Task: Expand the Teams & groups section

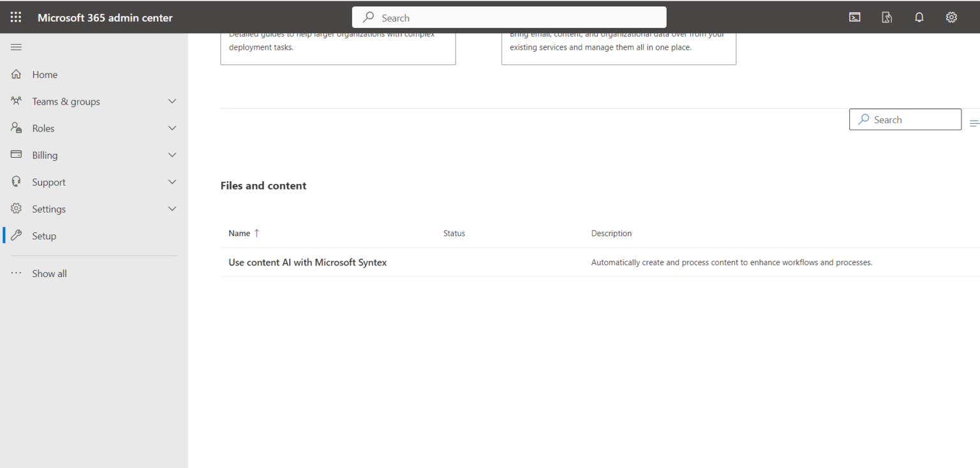Action: 172,101
